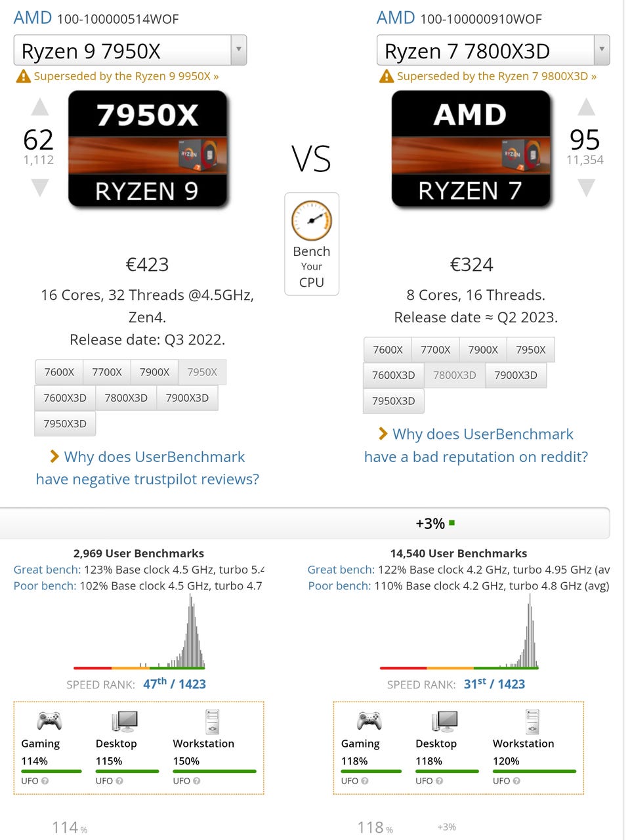Click the right Workstation tower icon
630x840 pixels.
532,721
